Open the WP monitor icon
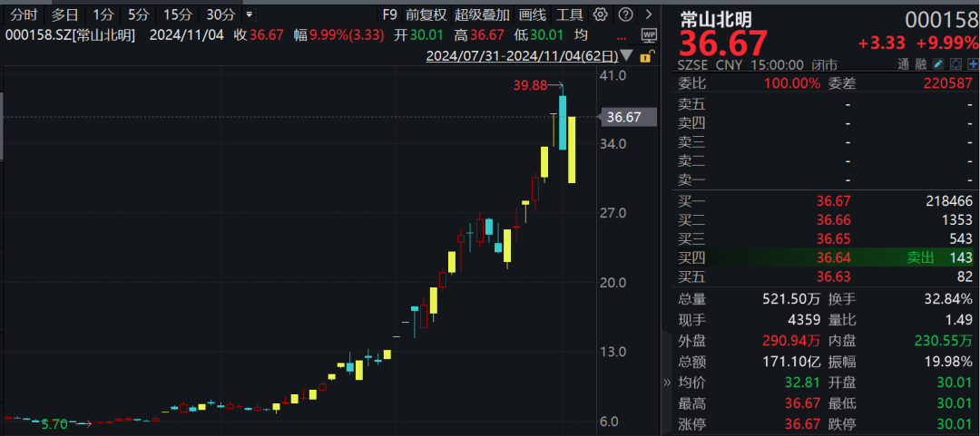The height and width of the screenshot is (436, 980). point(650,35)
